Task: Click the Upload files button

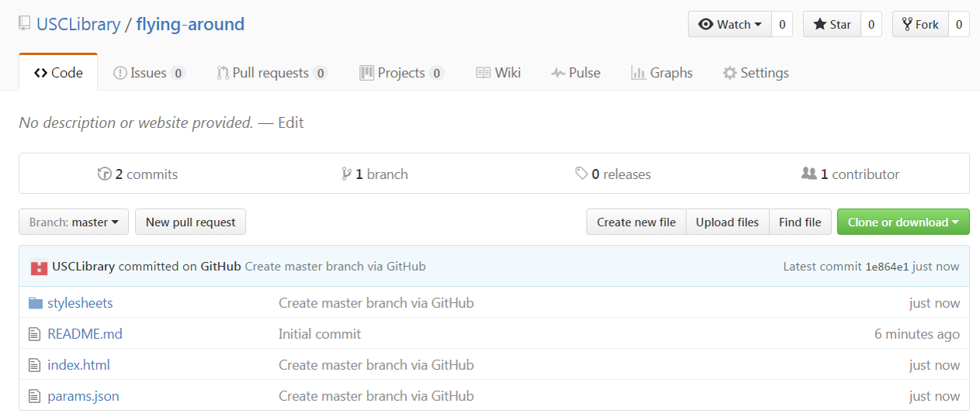Action: point(727,222)
